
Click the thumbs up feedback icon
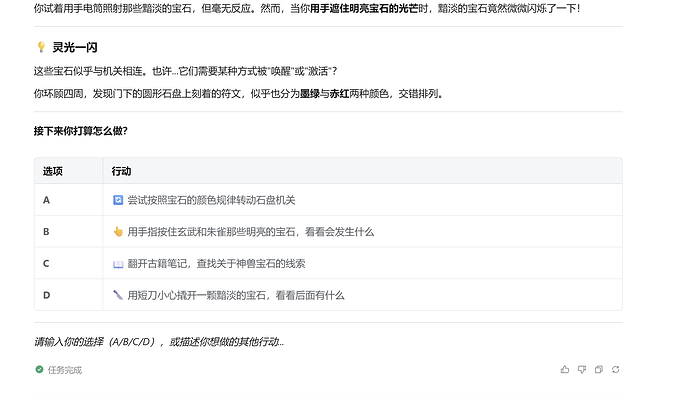[565, 369]
